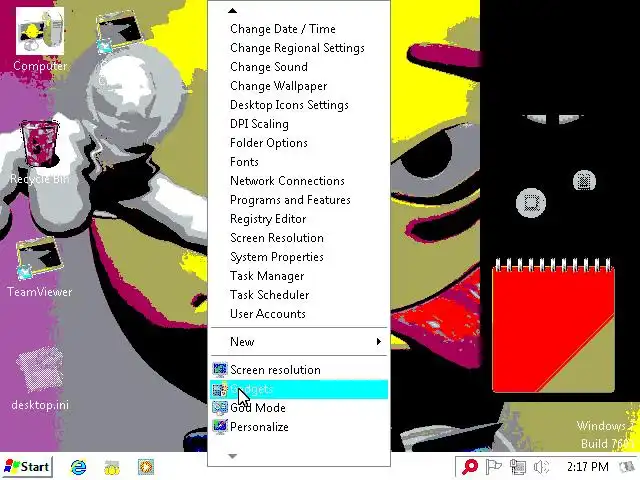Open the Action Center flag icon
640x480 pixels.
click(493, 467)
